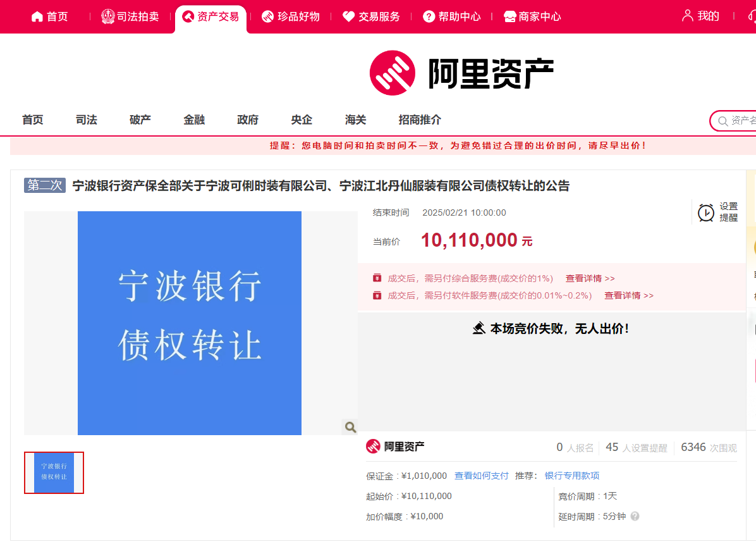Click the heart icon beside 交易服务

click(348, 16)
